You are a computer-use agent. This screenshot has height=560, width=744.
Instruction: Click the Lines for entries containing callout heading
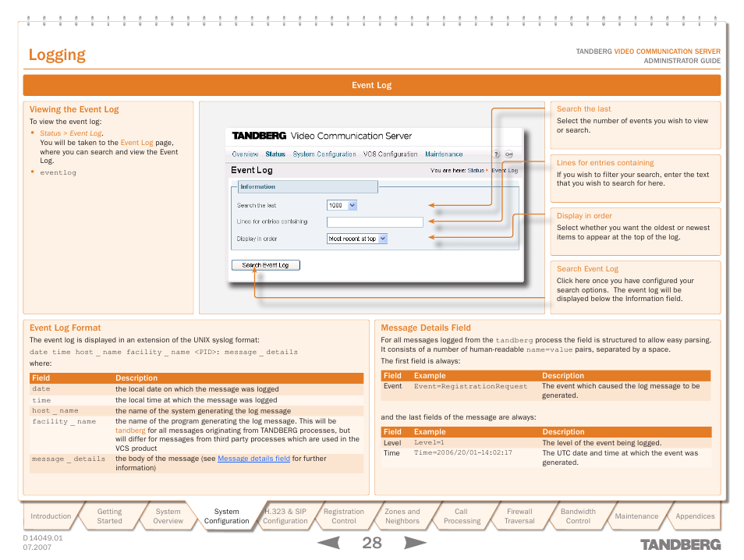(605, 163)
